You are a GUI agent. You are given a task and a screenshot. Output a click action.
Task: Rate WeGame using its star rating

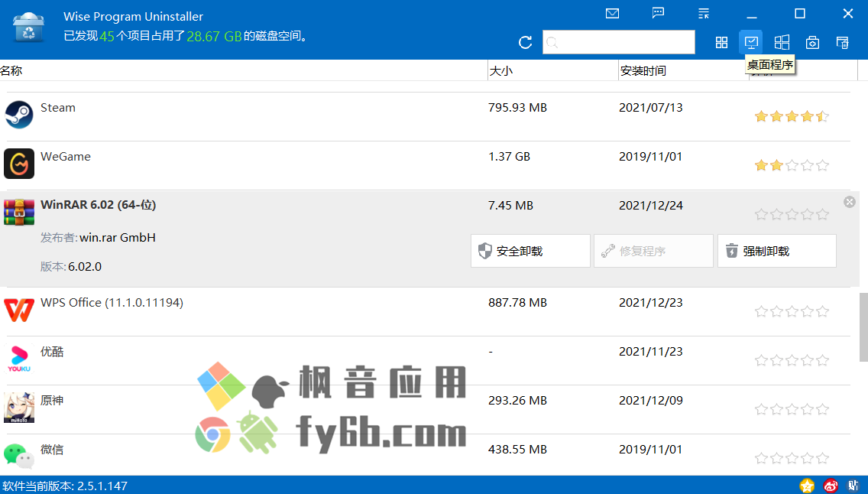[x=792, y=165]
